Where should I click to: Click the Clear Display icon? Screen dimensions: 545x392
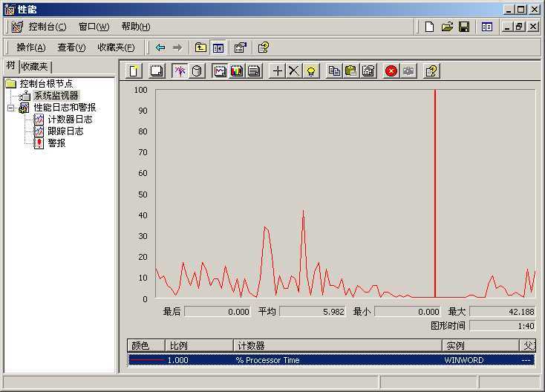pyautogui.click(x=157, y=71)
